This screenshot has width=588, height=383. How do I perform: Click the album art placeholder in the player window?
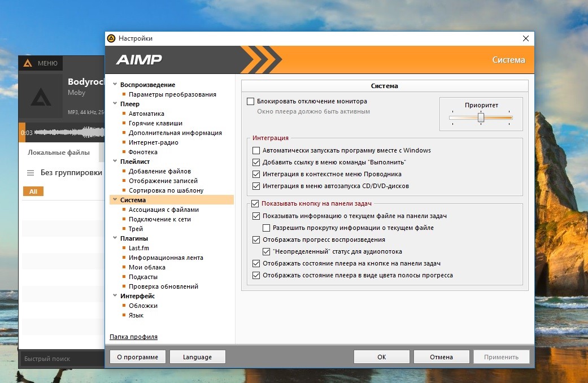41,97
